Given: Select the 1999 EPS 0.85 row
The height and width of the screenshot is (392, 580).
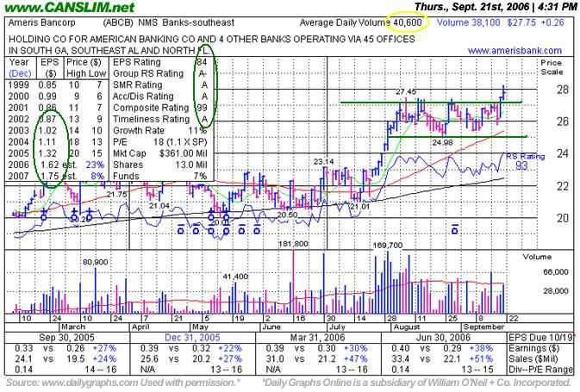Looking at the screenshot, I should tap(55, 85).
